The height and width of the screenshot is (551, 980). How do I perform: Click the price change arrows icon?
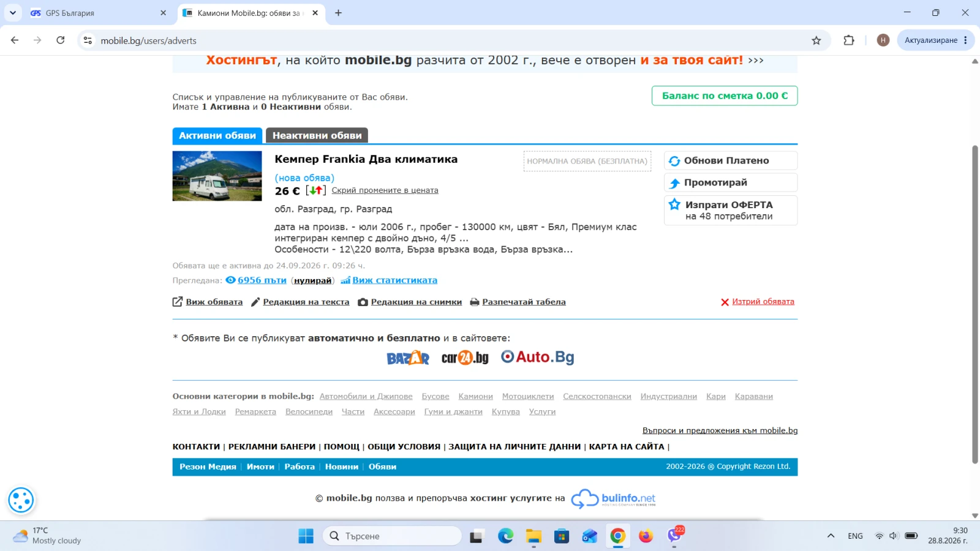pyautogui.click(x=315, y=190)
